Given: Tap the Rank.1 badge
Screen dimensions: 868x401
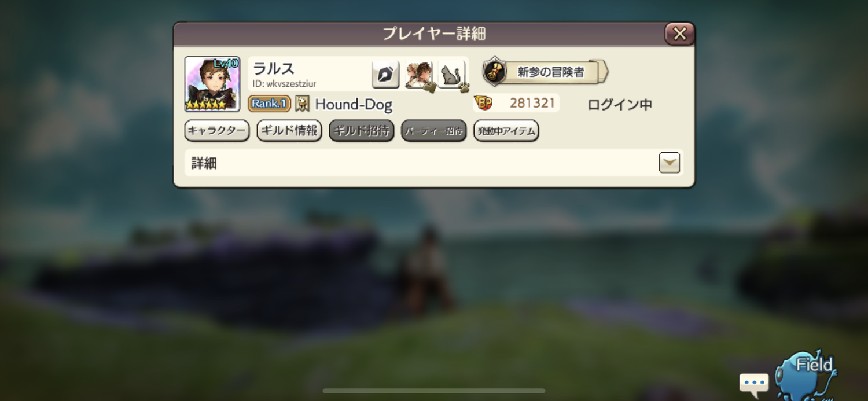Looking at the screenshot, I should click(269, 104).
